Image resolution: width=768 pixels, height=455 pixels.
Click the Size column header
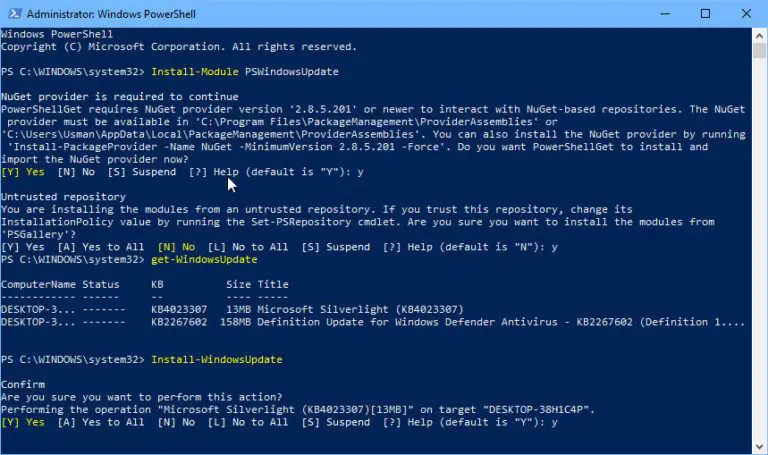pos(239,285)
